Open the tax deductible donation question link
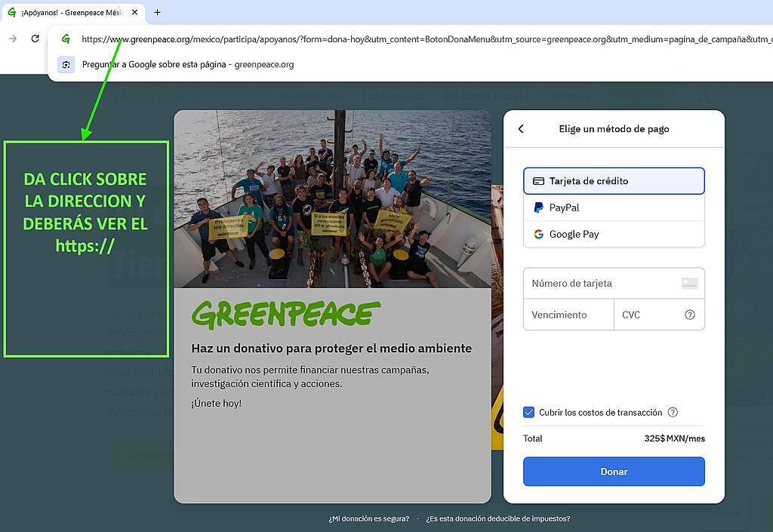This screenshot has height=532, width=773. [497, 518]
